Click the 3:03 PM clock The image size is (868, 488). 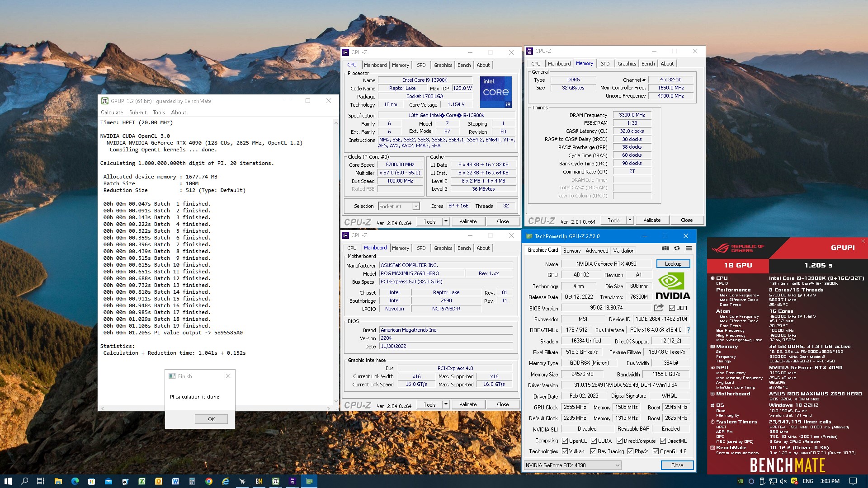coord(830,481)
